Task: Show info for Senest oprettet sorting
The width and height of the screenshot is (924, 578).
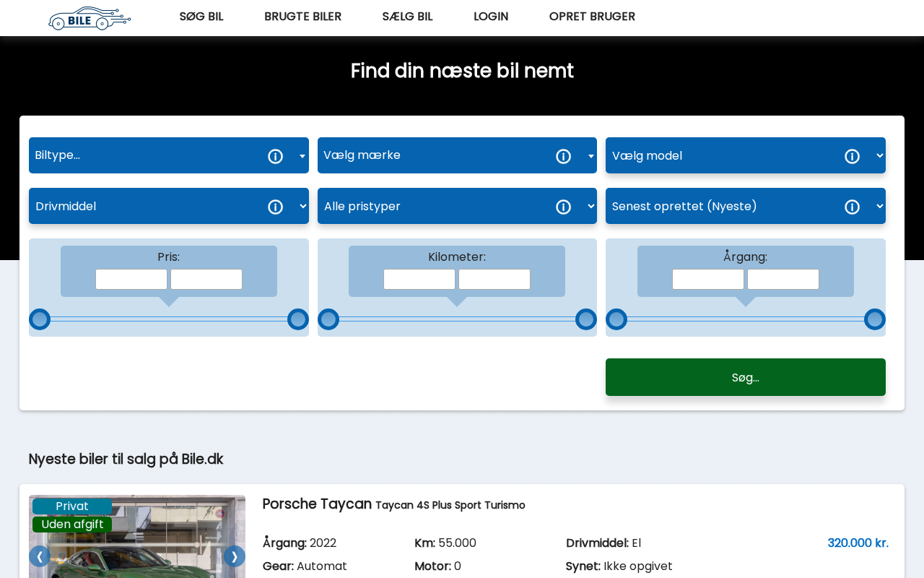Action: click(853, 207)
